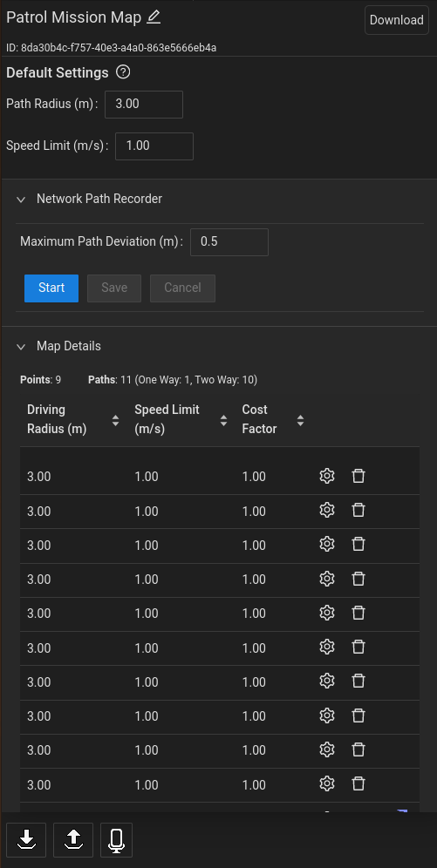Open the Default Settings help question icon
The width and height of the screenshot is (437, 868).
pyautogui.click(x=123, y=72)
